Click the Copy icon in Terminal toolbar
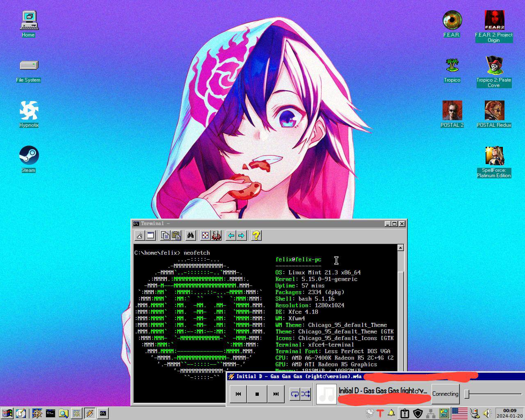Screen dimensions: 525x420 click(165, 235)
